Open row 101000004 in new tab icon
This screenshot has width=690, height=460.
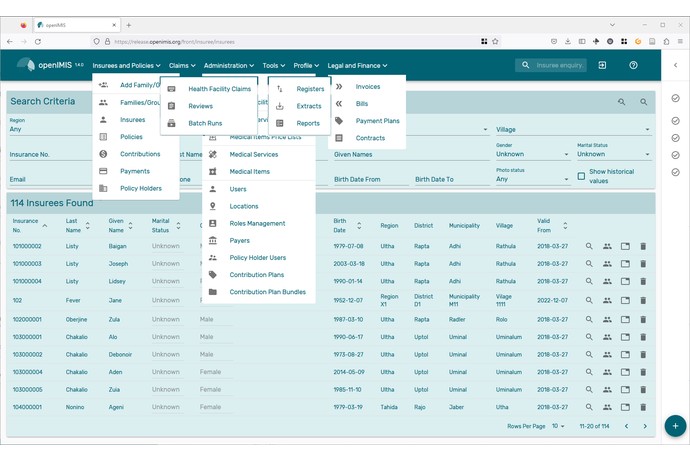(x=625, y=281)
